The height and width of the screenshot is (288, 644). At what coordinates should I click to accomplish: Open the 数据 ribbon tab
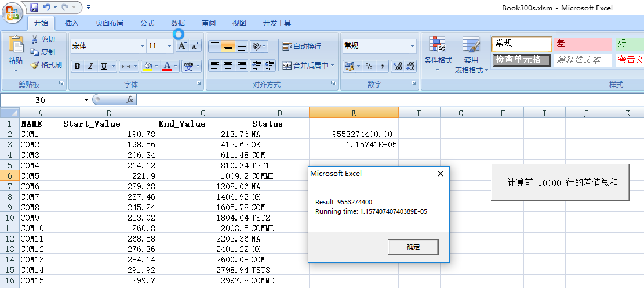[178, 23]
